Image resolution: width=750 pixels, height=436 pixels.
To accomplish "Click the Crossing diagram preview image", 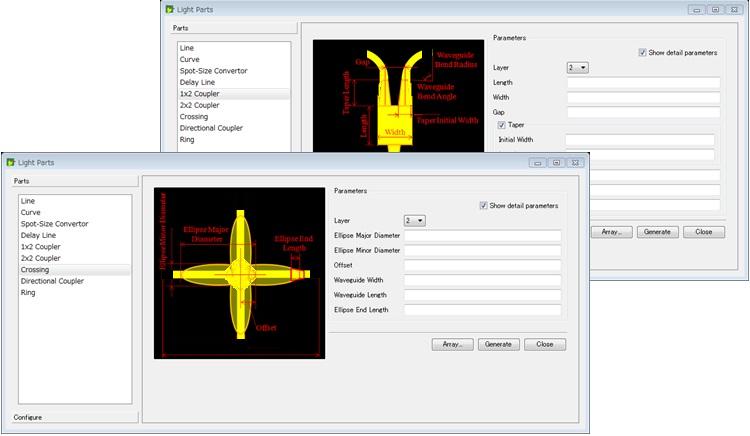I will coord(240,273).
